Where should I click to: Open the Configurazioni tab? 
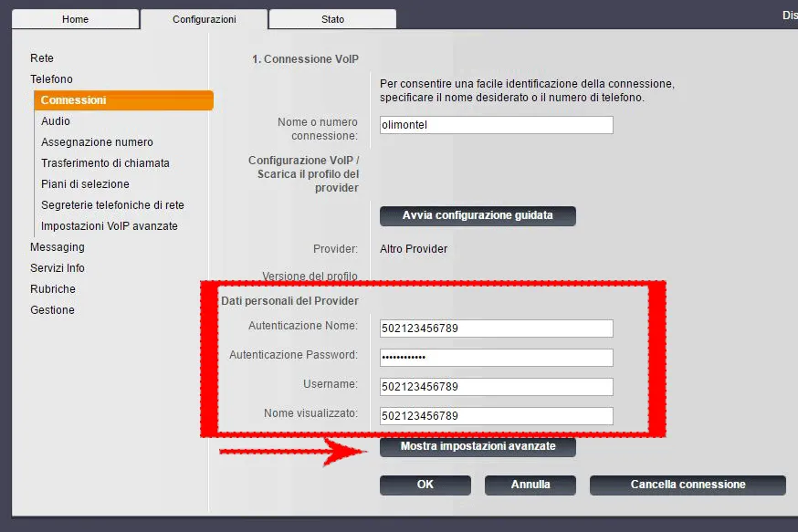coord(204,19)
